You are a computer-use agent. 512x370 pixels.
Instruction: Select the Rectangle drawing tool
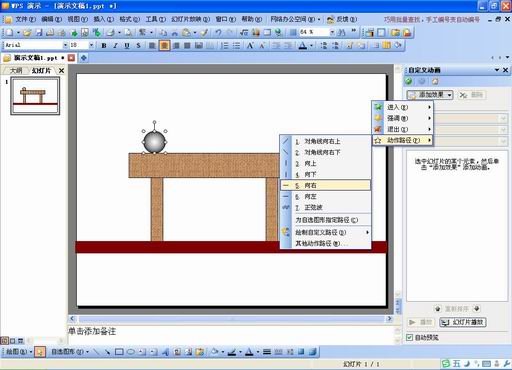pos(119,352)
